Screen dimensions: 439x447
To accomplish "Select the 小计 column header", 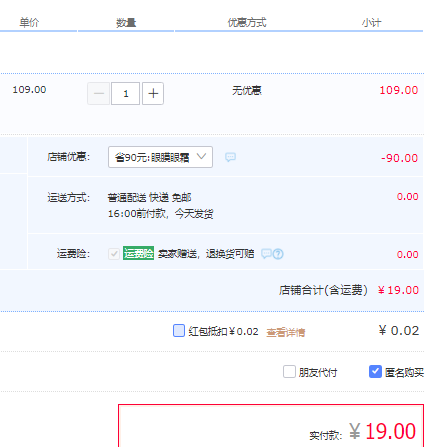I will pyautogui.click(x=372, y=23).
